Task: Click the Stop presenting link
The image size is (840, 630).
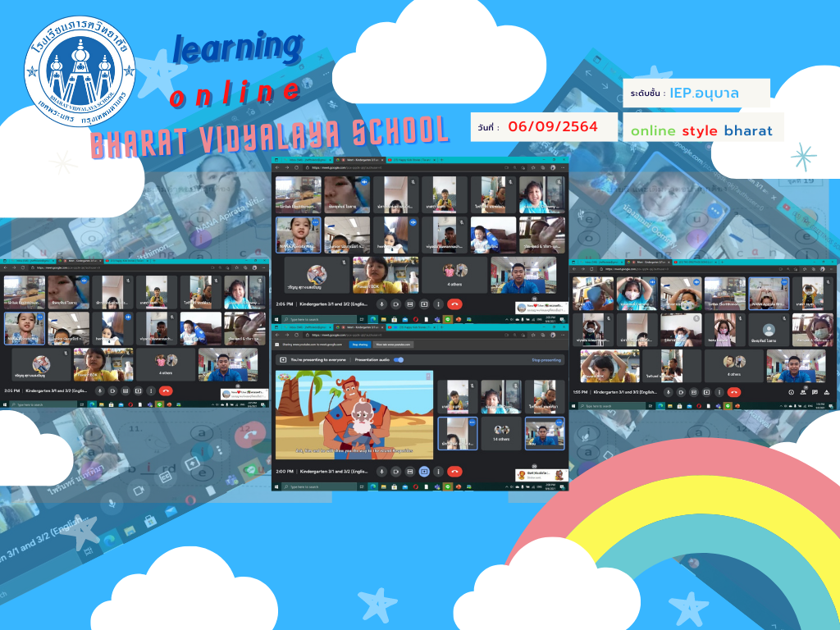Action: pyautogui.click(x=546, y=360)
